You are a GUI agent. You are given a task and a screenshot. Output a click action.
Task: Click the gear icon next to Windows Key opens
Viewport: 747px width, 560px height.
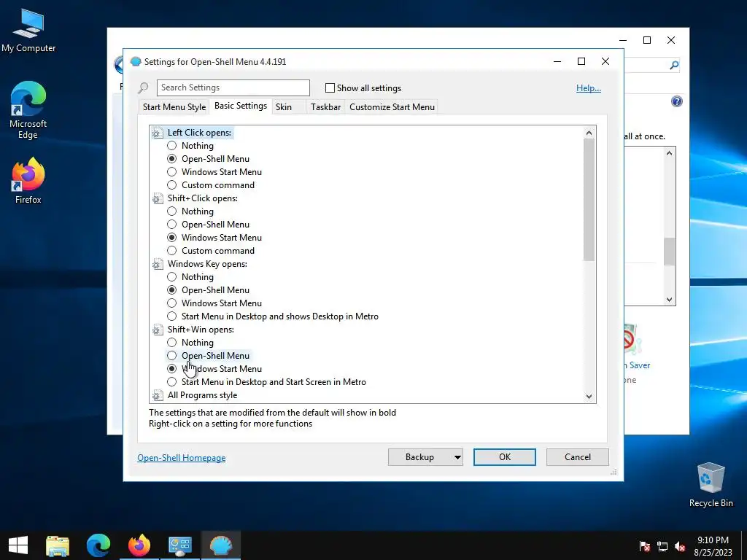coord(158,264)
